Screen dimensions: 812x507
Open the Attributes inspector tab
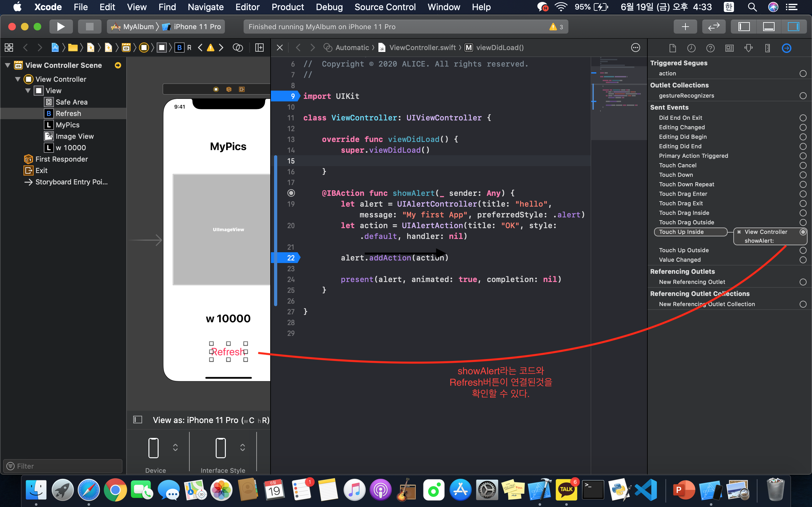[x=748, y=48]
